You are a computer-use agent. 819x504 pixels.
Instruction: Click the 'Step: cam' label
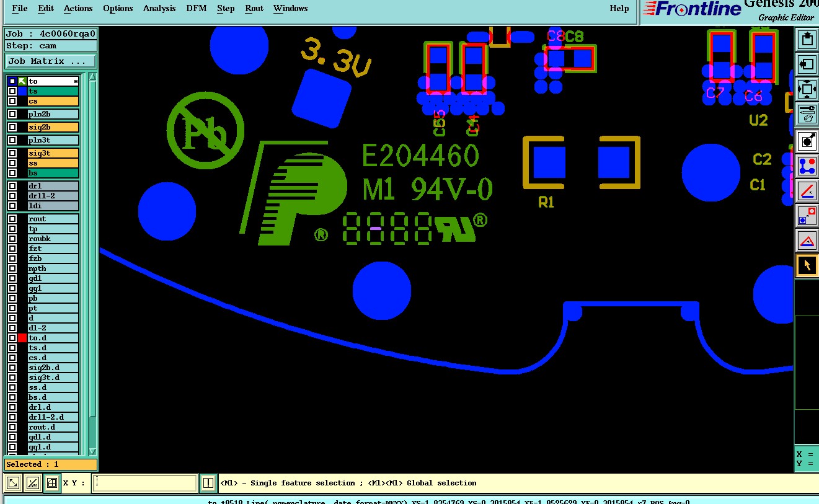coord(51,46)
